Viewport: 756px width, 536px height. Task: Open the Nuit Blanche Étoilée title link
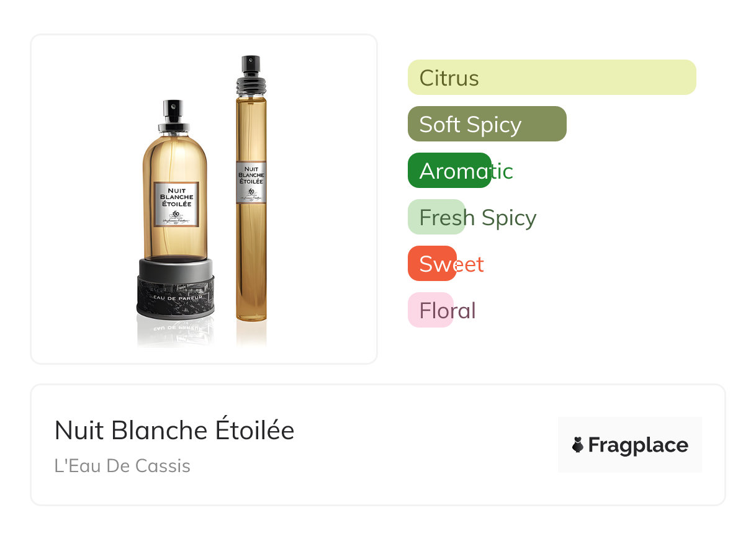point(174,430)
